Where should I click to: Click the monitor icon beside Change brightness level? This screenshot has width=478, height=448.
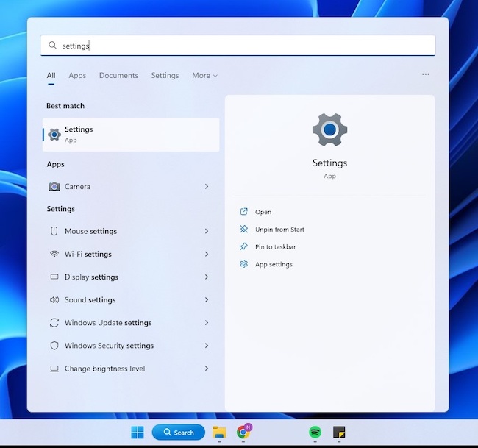pyautogui.click(x=54, y=369)
